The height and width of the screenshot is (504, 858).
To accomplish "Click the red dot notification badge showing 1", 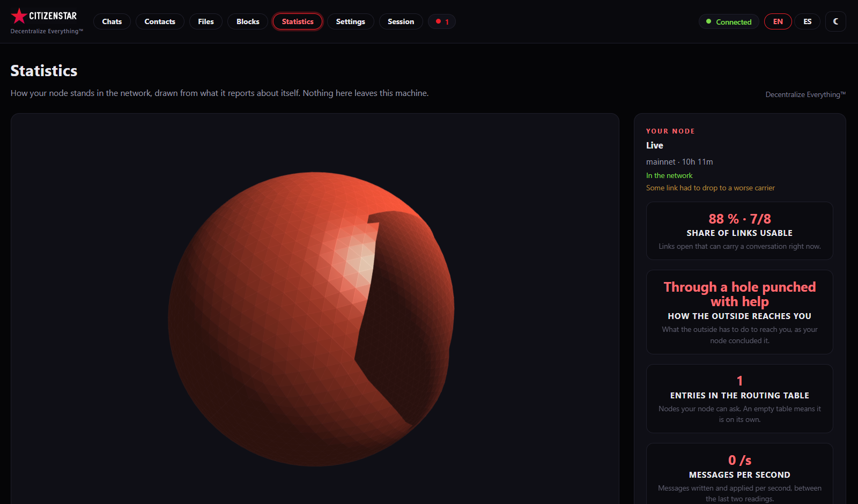I will point(442,21).
